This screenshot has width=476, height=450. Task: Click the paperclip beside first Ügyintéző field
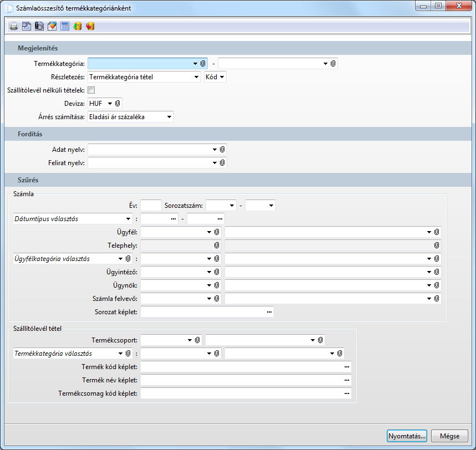click(x=217, y=272)
